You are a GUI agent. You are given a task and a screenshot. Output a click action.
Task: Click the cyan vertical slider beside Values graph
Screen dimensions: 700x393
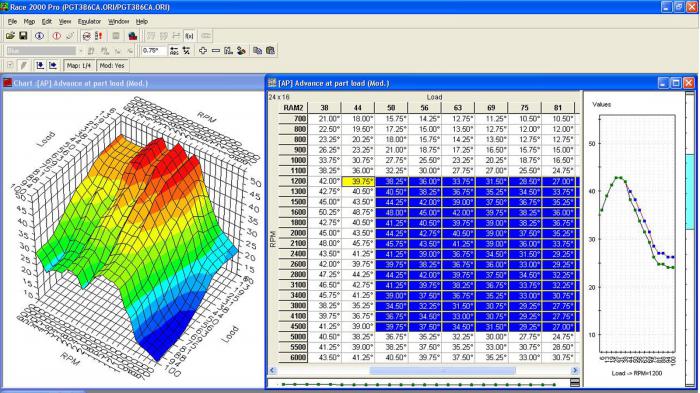[690, 192]
